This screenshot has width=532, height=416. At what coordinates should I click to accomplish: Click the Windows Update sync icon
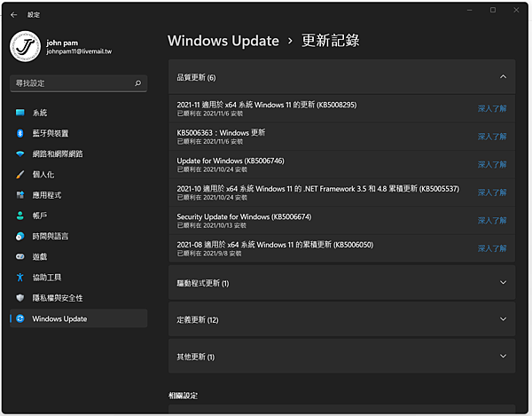(20, 318)
